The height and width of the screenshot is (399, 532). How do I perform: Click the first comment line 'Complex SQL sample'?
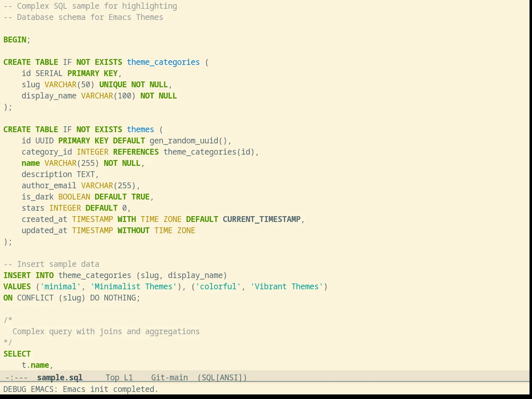pos(90,6)
